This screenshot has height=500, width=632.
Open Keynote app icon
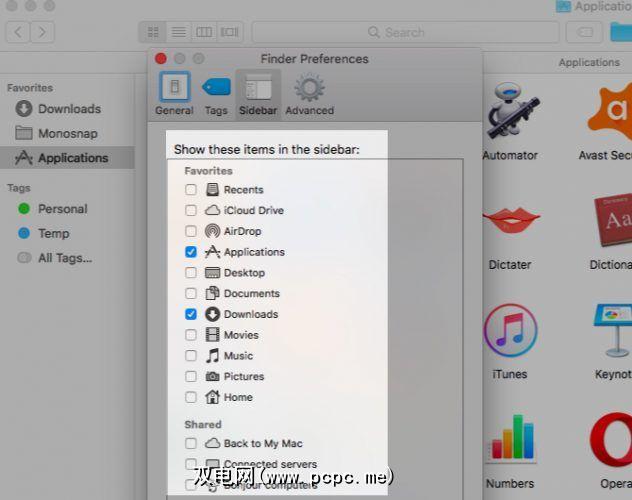(x=613, y=330)
